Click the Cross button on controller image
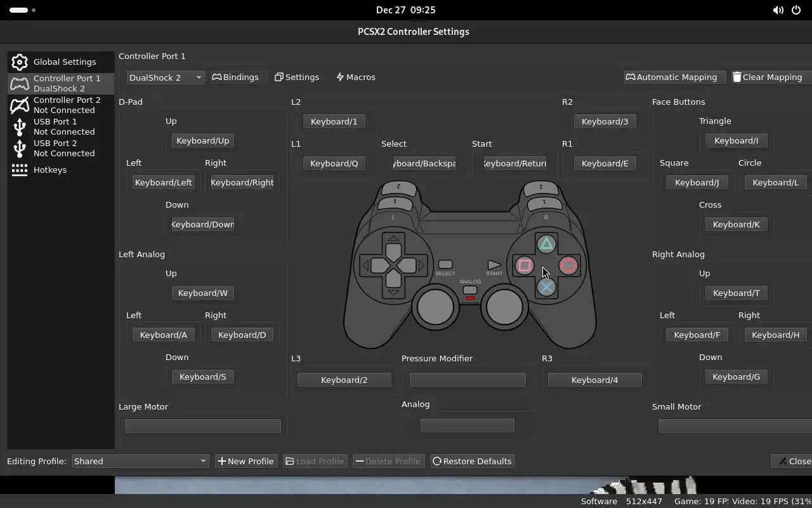Viewport: 812px width, 508px height. tap(546, 287)
